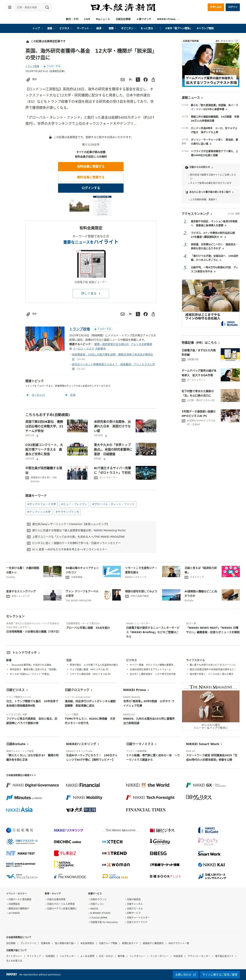Click the 無料会員に登録する button
The image size is (246, 980).
click(x=91, y=177)
